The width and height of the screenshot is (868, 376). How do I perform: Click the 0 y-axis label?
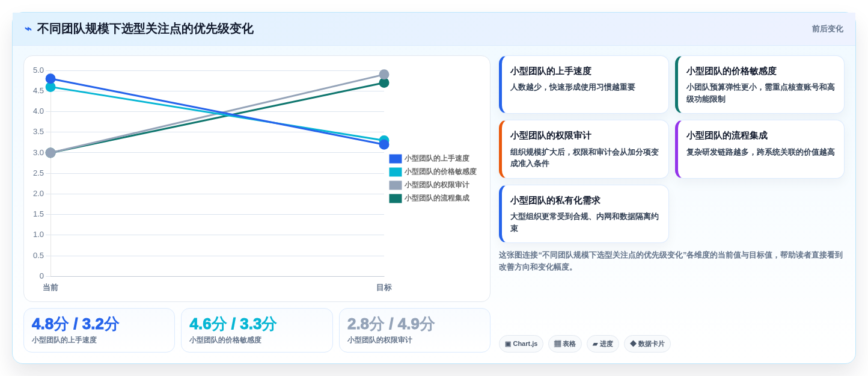(x=41, y=276)
